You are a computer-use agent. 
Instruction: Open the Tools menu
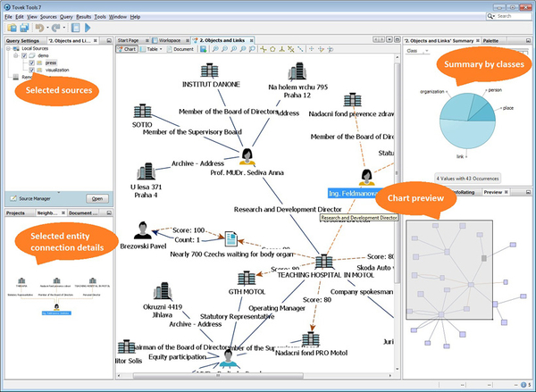(100, 17)
